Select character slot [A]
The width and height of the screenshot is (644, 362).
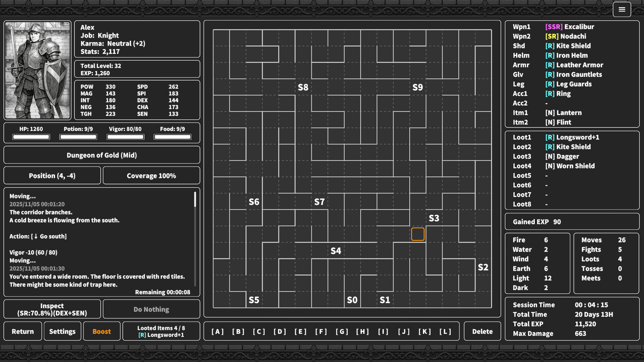tap(217, 331)
